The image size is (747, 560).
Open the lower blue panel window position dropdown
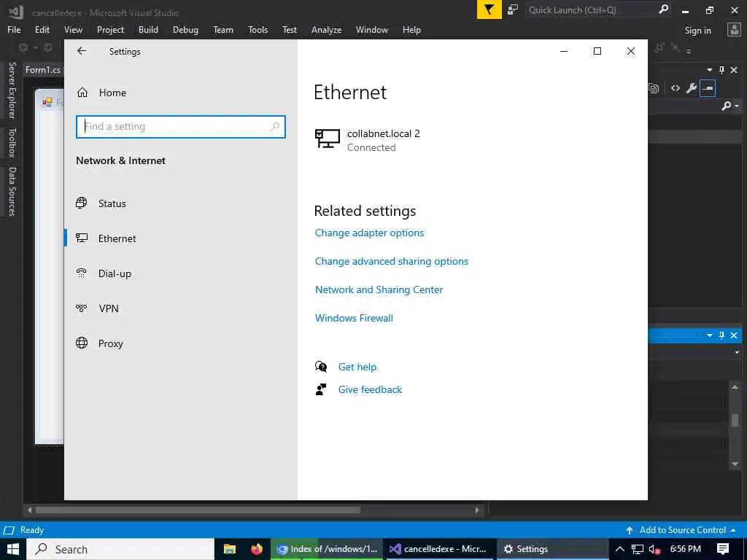tap(709, 335)
